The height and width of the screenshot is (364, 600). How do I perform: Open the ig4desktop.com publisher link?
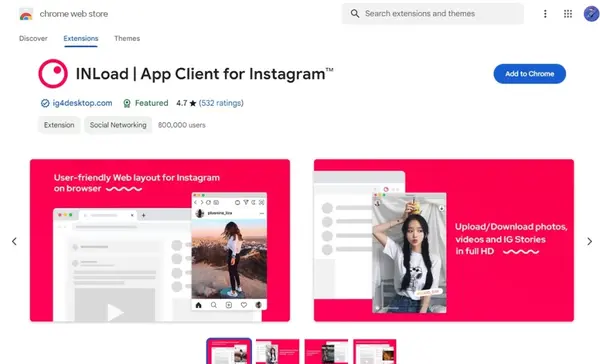point(82,103)
